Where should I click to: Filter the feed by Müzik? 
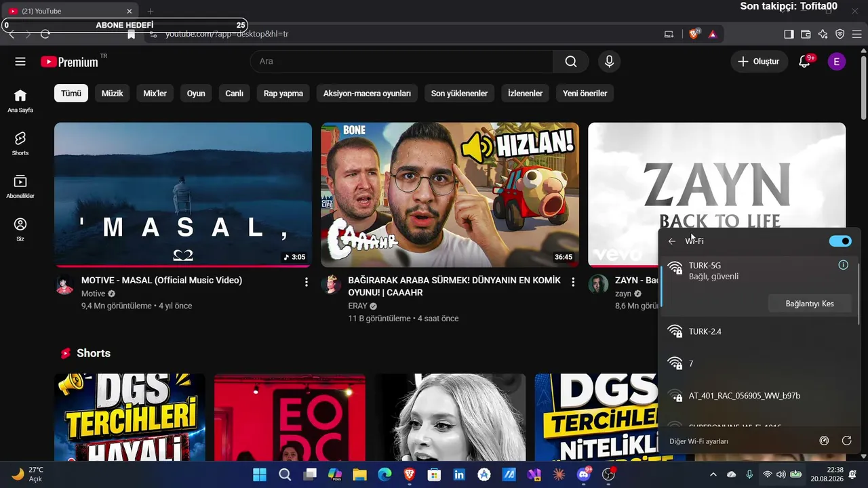[113, 94]
